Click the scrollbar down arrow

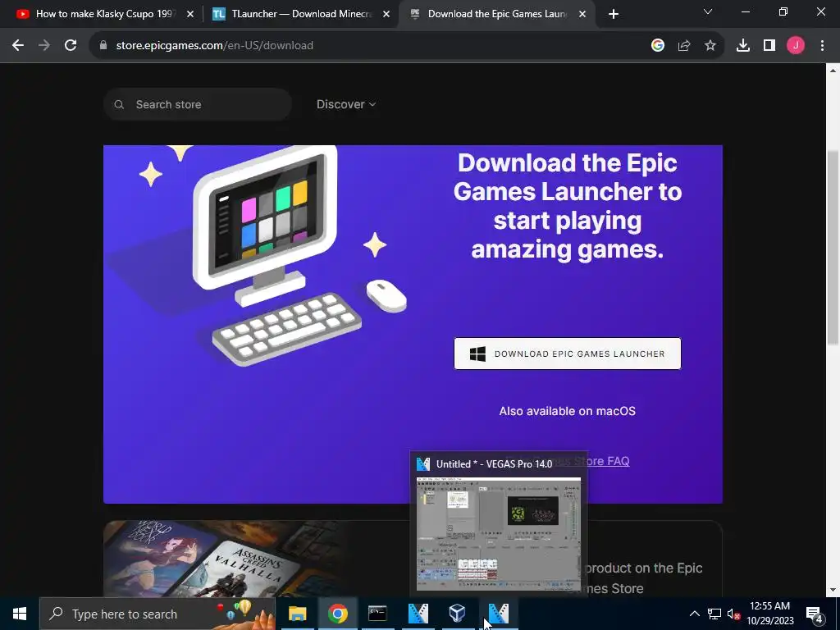pyautogui.click(x=833, y=590)
